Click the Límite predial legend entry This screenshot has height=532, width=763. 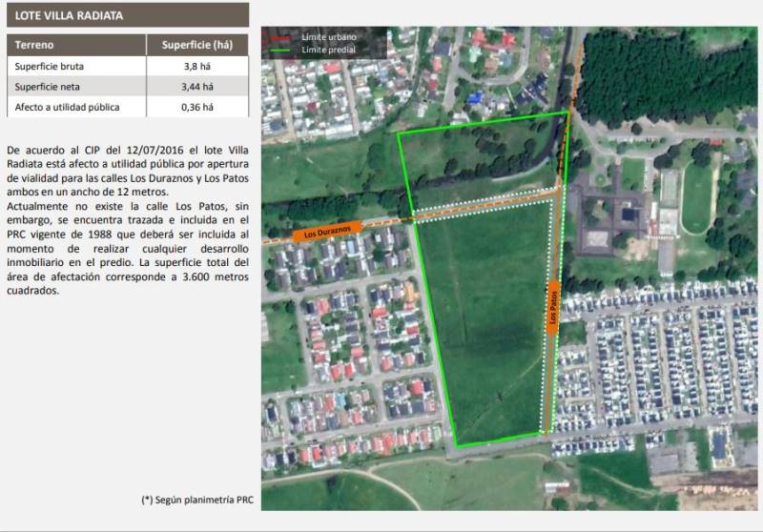click(x=329, y=50)
